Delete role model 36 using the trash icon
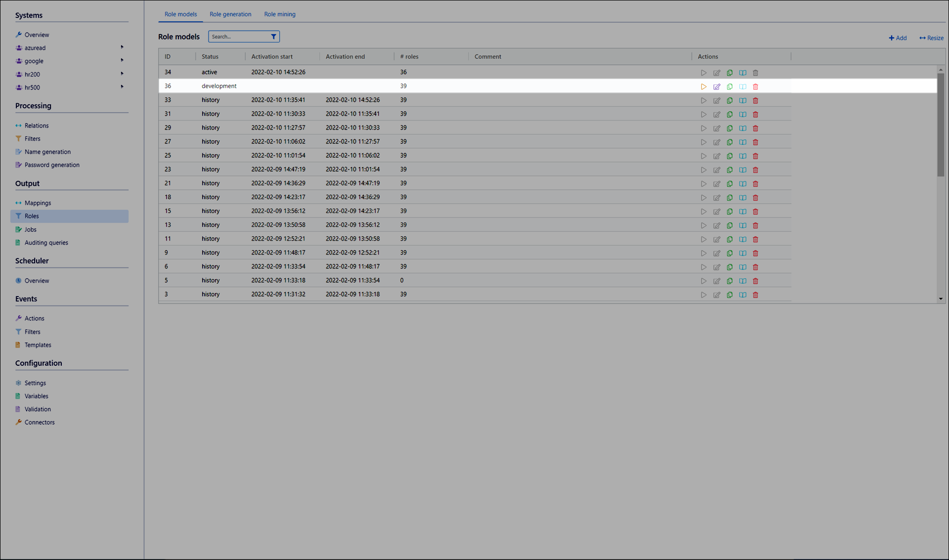The height and width of the screenshot is (560, 949). click(x=755, y=86)
